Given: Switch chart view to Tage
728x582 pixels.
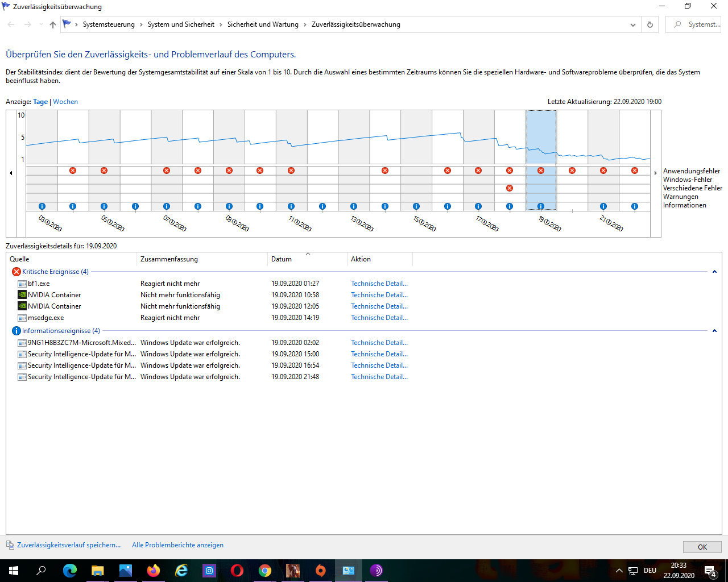Looking at the screenshot, I should click(x=40, y=102).
